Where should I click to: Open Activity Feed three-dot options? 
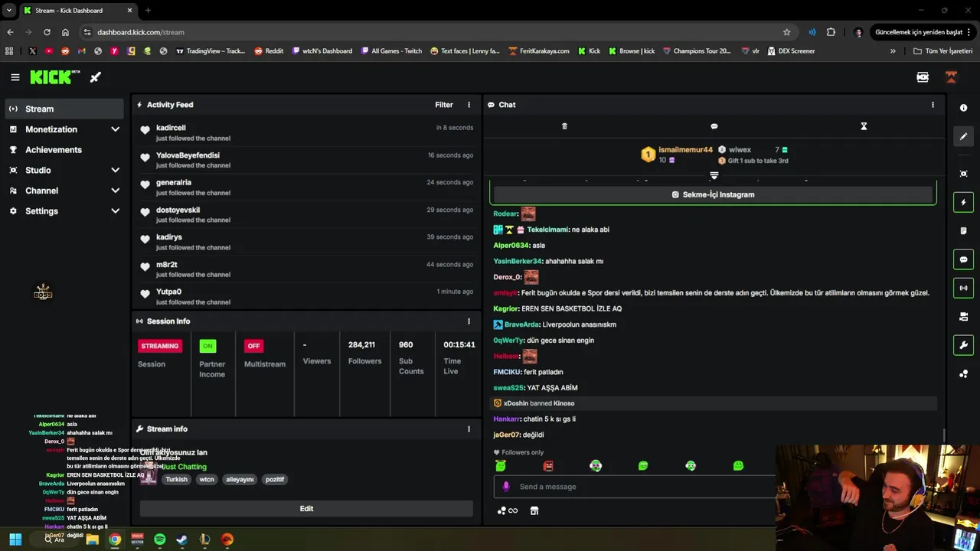pyautogui.click(x=469, y=105)
